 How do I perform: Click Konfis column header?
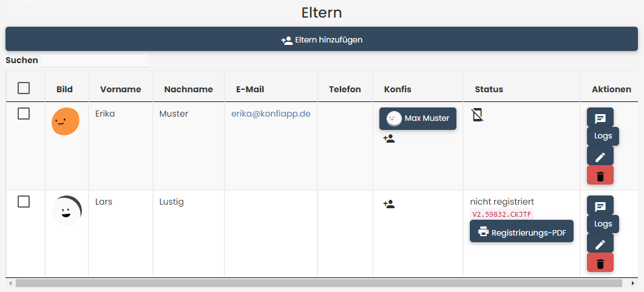(x=398, y=89)
